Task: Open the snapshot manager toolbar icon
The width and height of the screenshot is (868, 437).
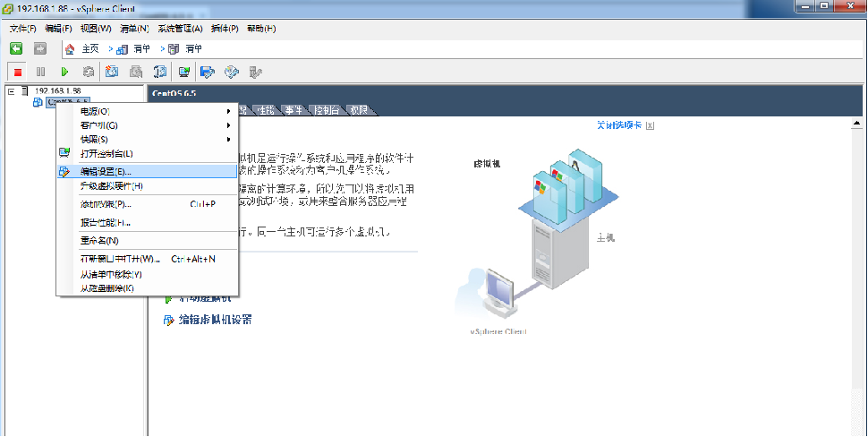Action: point(160,72)
